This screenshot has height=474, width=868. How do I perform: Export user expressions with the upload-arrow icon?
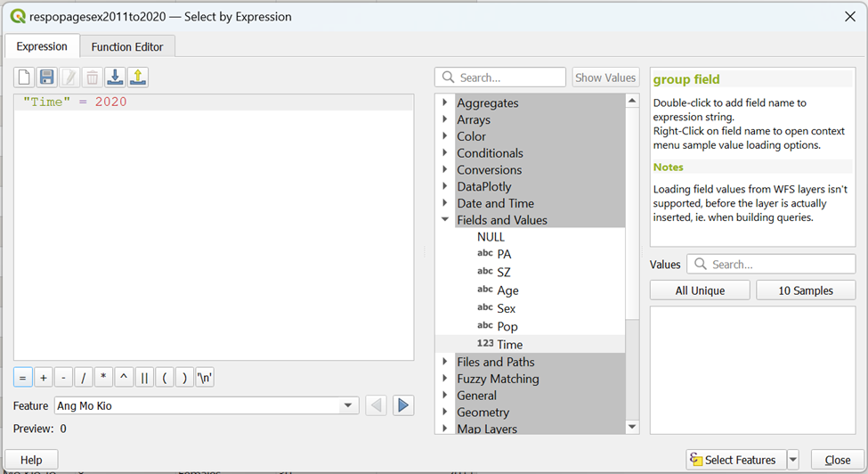[x=138, y=78]
